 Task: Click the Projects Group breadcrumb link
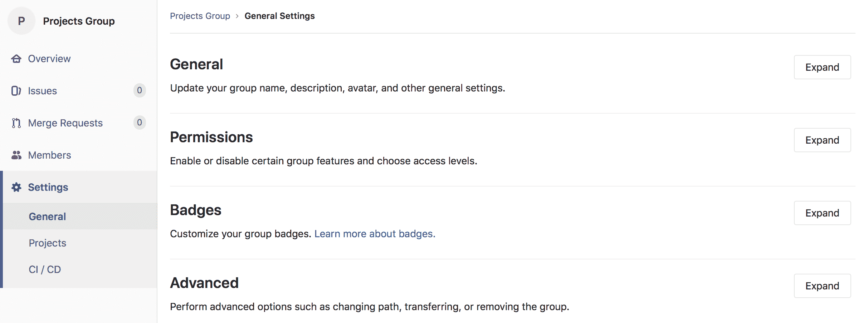(x=200, y=16)
